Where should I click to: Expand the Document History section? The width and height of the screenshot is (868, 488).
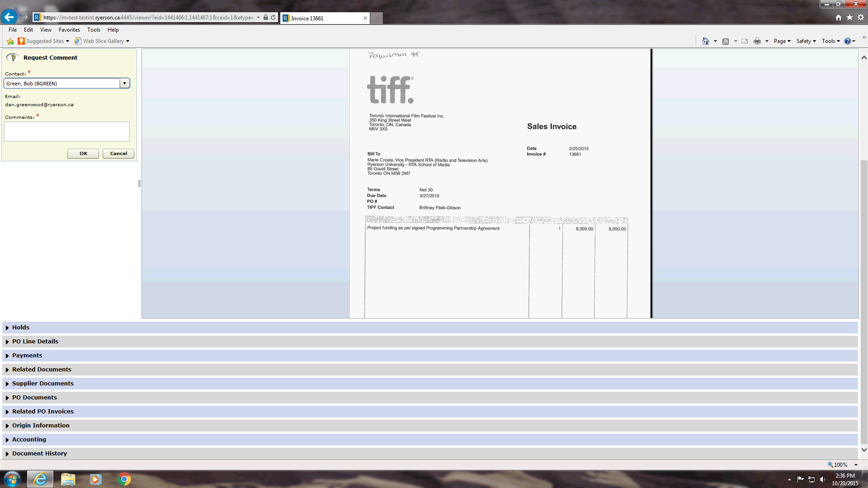click(39, 454)
